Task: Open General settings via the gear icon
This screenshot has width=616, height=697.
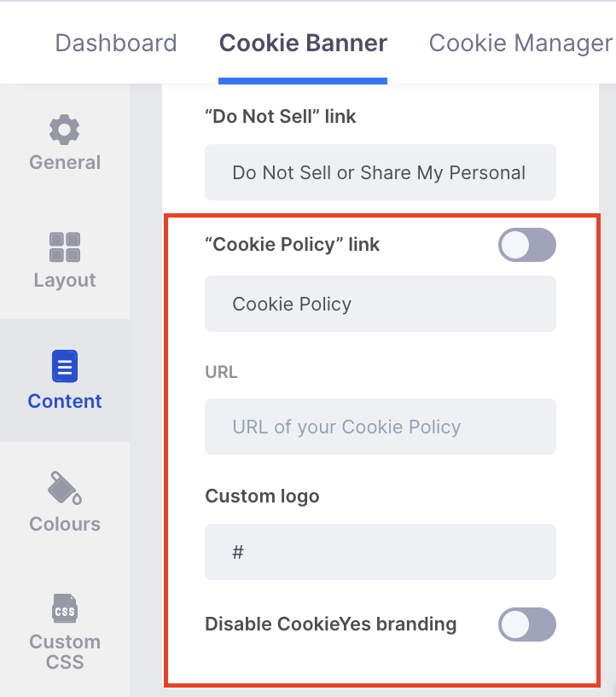Action: click(65, 130)
